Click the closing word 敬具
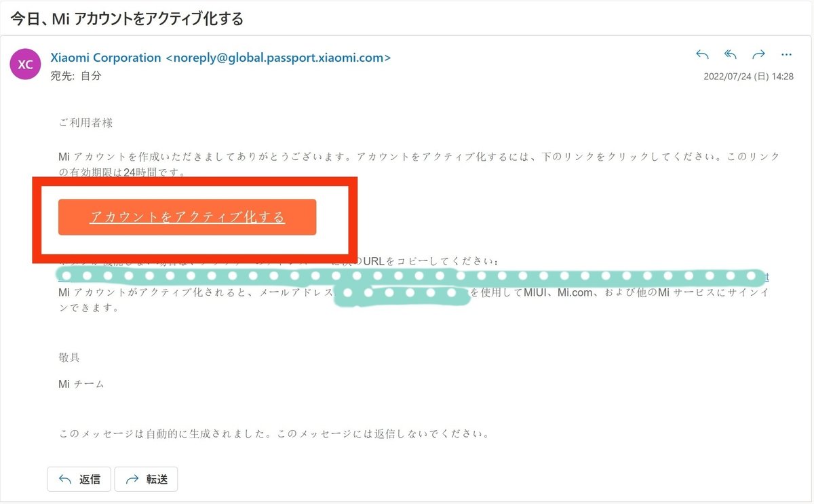The image size is (814, 504). point(69,357)
